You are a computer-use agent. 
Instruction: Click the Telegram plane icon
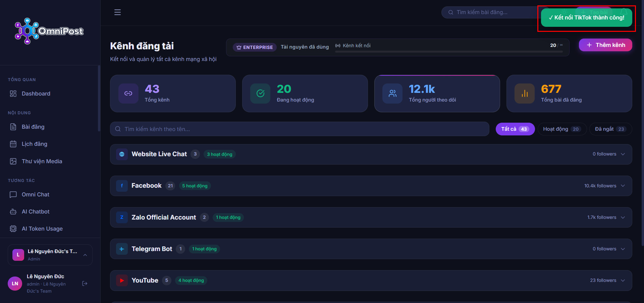point(122,249)
